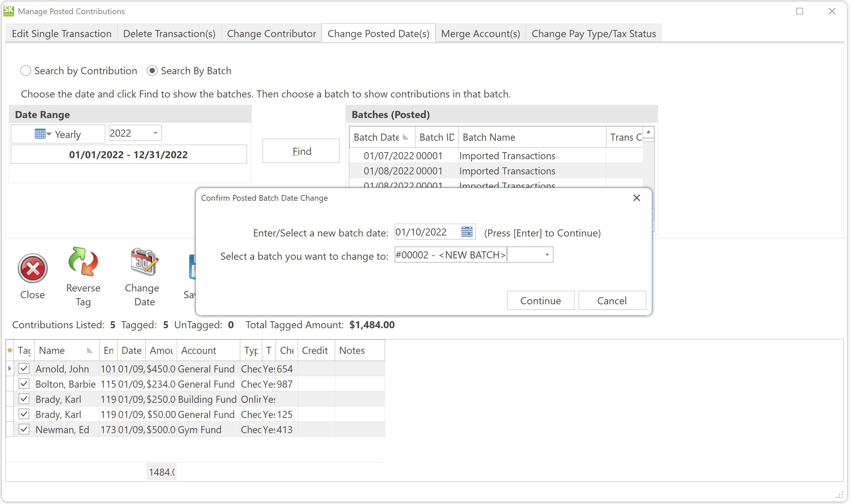
Task: Click the Continue button
Action: [x=540, y=300]
